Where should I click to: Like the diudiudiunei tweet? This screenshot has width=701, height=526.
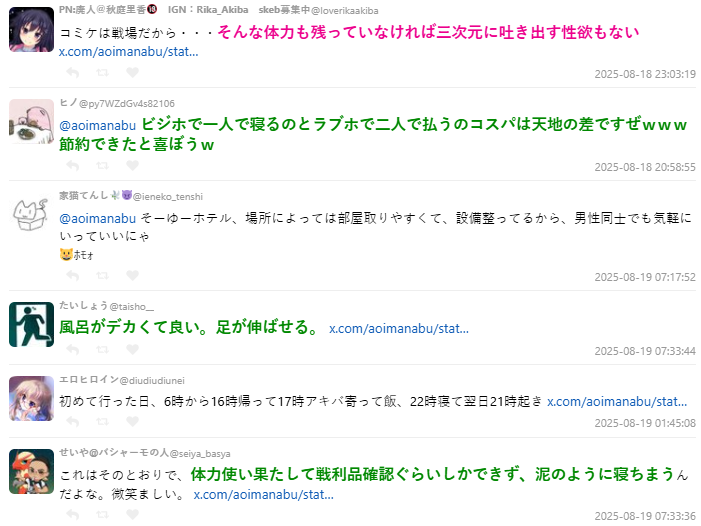[132, 421]
